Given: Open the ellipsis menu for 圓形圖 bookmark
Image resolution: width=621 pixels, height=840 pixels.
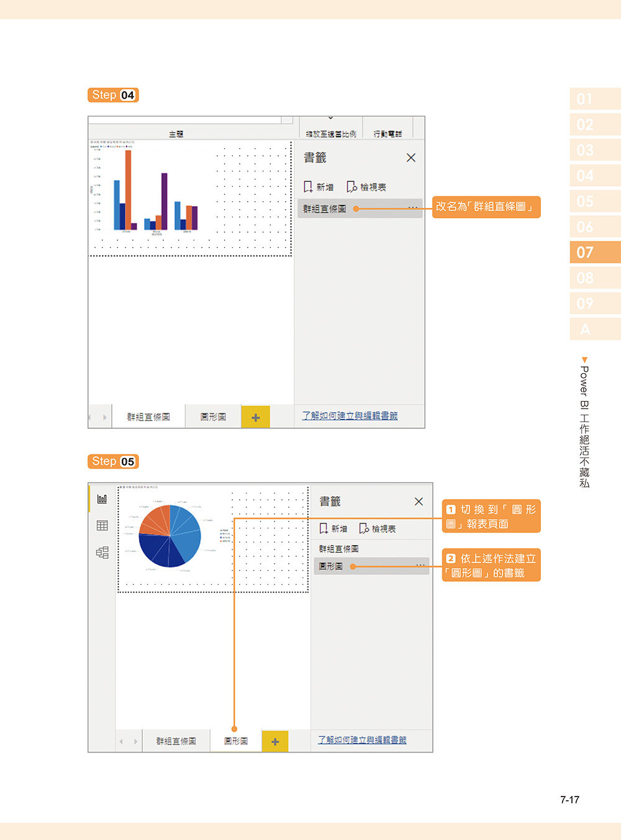Looking at the screenshot, I should (x=422, y=565).
